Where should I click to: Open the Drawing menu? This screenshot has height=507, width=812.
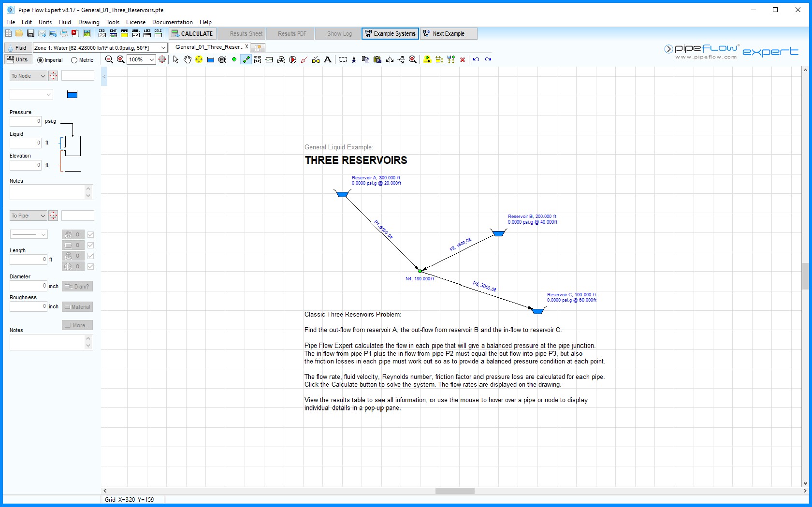coord(89,22)
